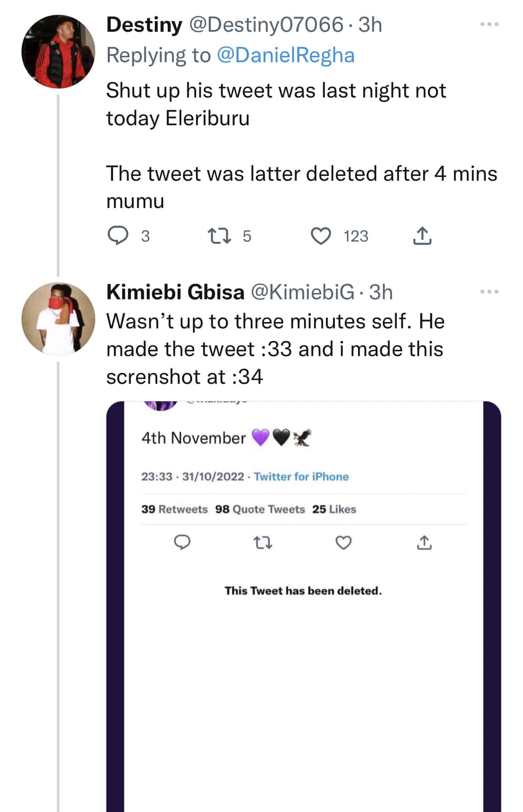Open Destiny's display name profile link
The width and height of the screenshot is (523, 812).
coord(144,25)
